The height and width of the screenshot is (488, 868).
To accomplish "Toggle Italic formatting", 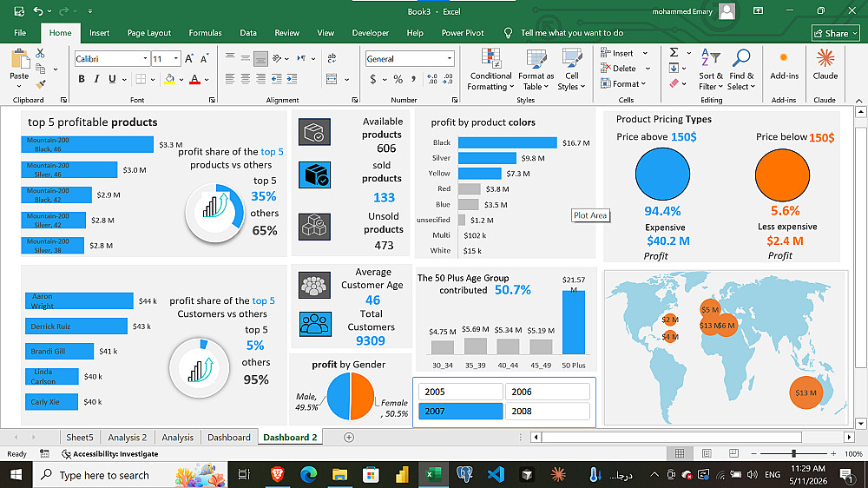I will click(97, 79).
